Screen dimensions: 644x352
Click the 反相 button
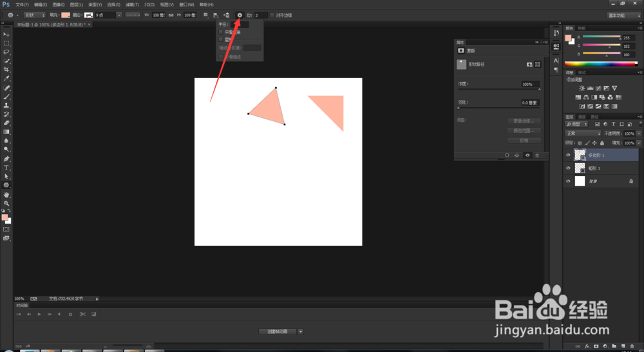pyautogui.click(x=524, y=141)
